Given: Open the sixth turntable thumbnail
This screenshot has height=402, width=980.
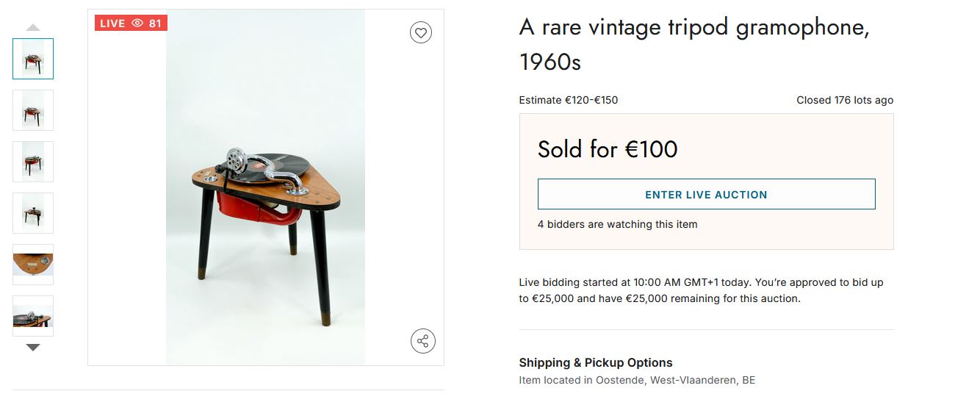Looking at the screenshot, I should point(33,316).
